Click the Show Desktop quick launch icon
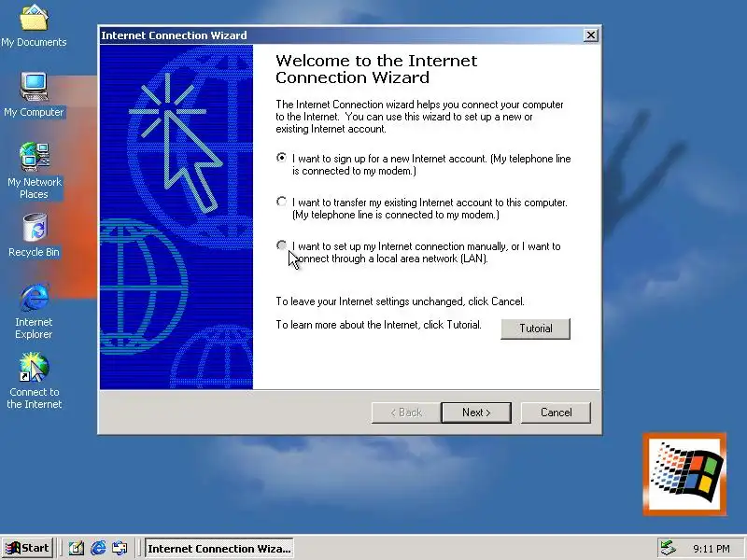The image size is (747, 560). point(77,548)
